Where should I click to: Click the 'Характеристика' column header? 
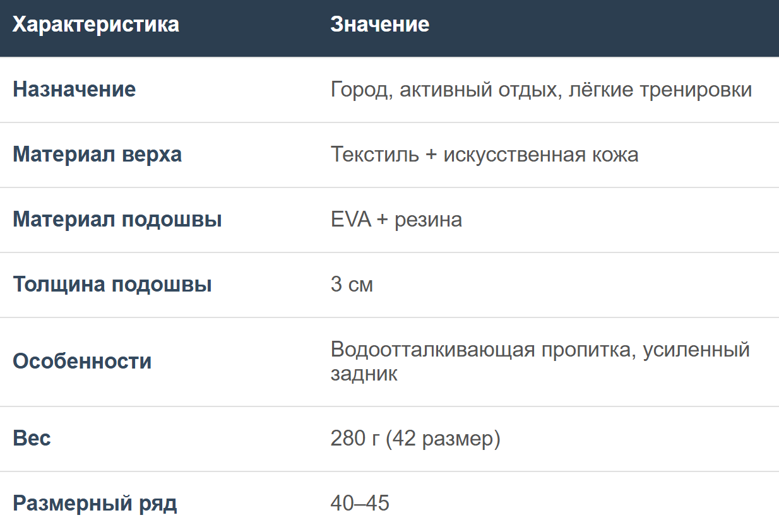point(96,25)
